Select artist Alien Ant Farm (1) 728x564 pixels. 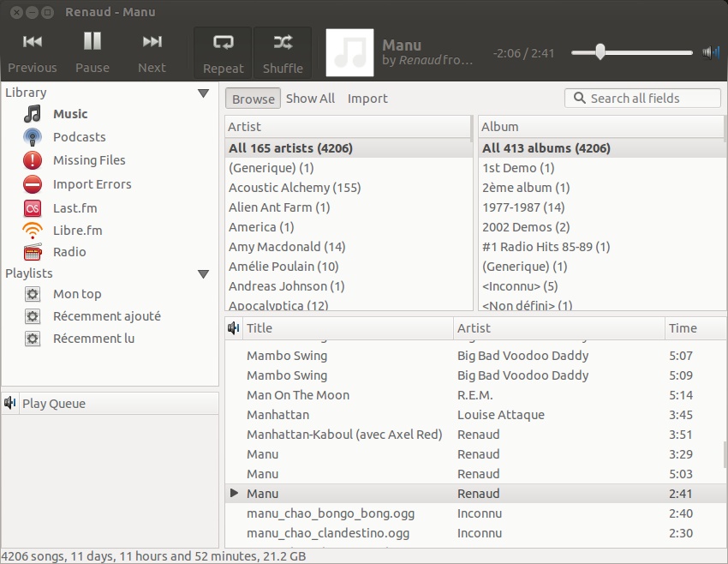click(x=349, y=207)
